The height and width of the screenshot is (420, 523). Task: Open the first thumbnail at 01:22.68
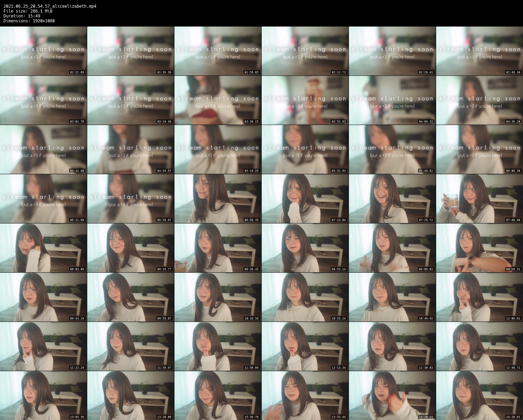pos(43,51)
